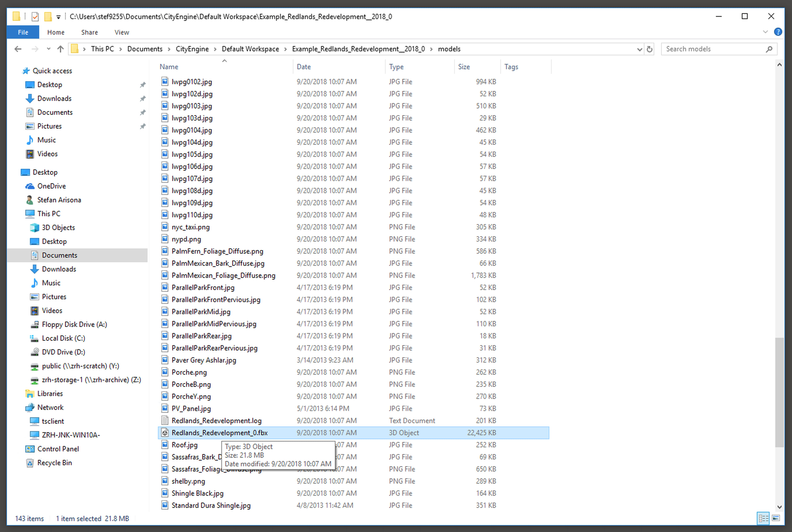
Task: Switch to large thumbnails view icon
Action: click(x=776, y=518)
